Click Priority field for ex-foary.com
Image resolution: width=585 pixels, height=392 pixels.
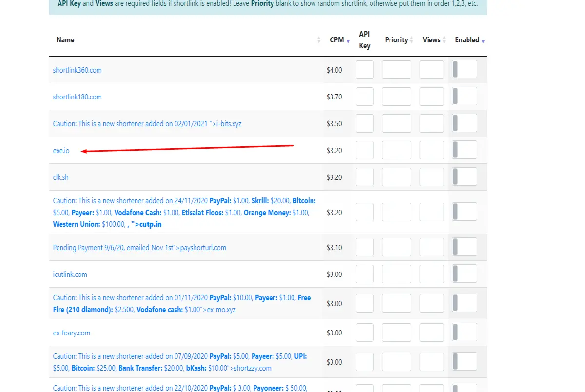click(x=396, y=333)
